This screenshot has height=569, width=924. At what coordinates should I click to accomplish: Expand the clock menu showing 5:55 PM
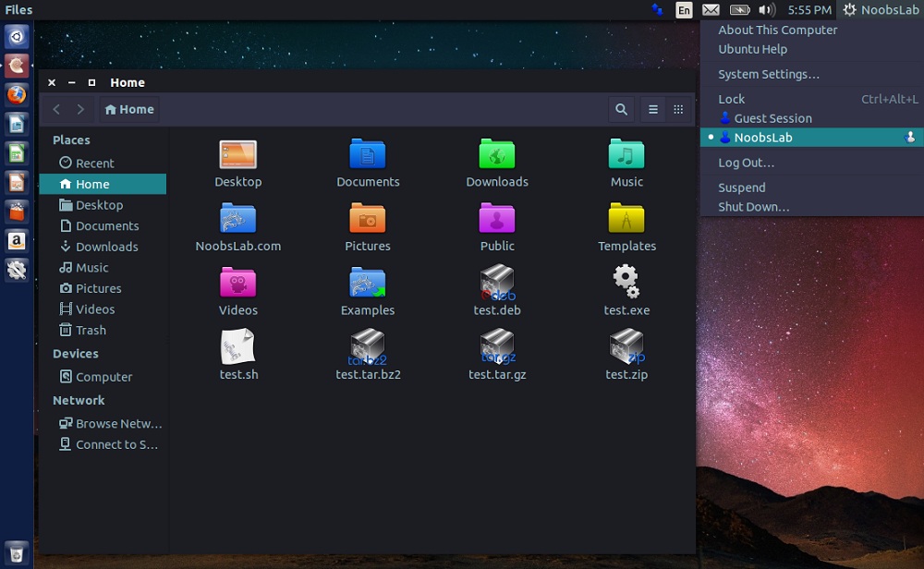(x=809, y=10)
